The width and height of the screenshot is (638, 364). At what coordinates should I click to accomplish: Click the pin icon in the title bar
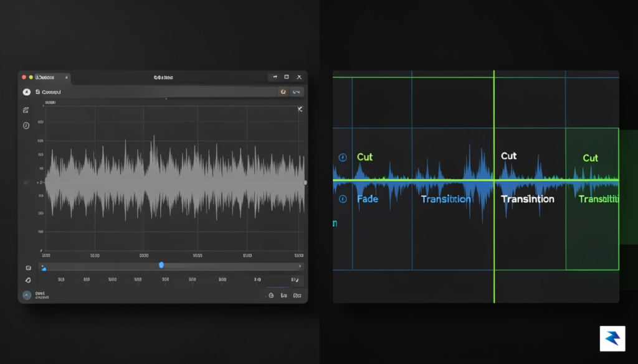(275, 77)
